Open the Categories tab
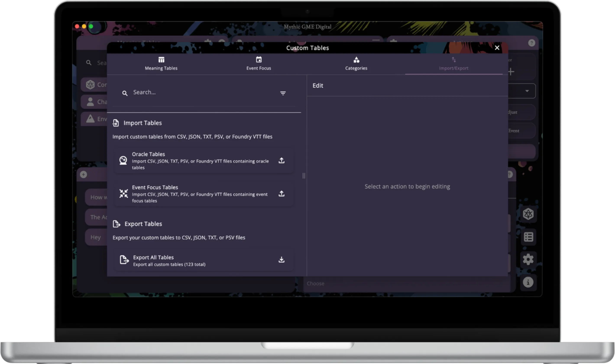The width and height of the screenshot is (615, 364). click(x=356, y=64)
